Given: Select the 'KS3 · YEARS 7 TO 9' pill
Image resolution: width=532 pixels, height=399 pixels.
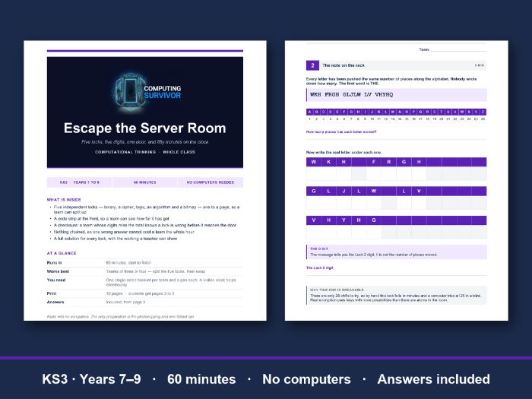Looking at the screenshot, I should pos(79,182).
